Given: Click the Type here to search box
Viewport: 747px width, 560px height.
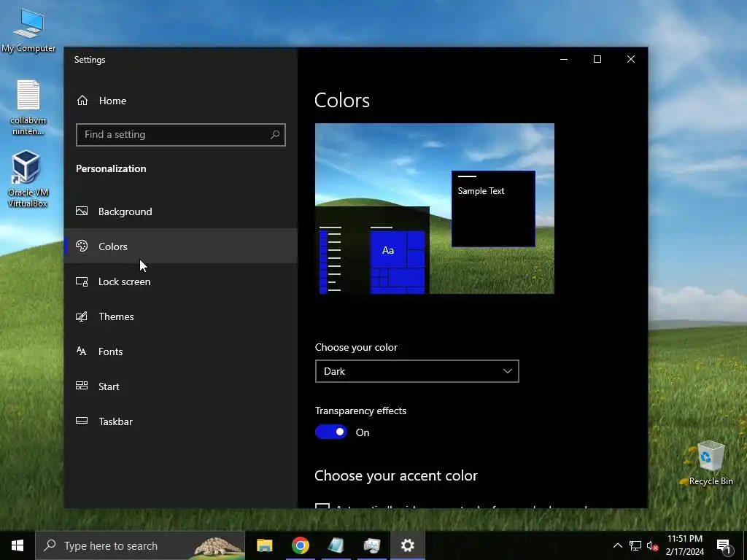Looking at the screenshot, I should click(140, 545).
